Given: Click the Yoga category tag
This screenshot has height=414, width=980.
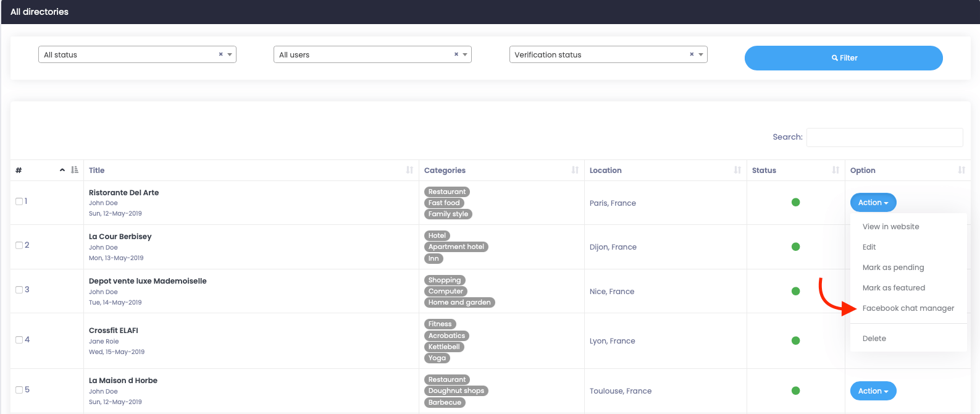Looking at the screenshot, I should [x=437, y=358].
